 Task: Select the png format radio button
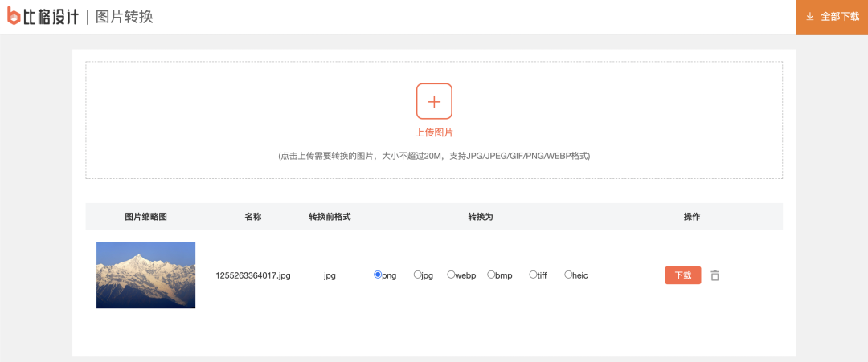pos(378,275)
